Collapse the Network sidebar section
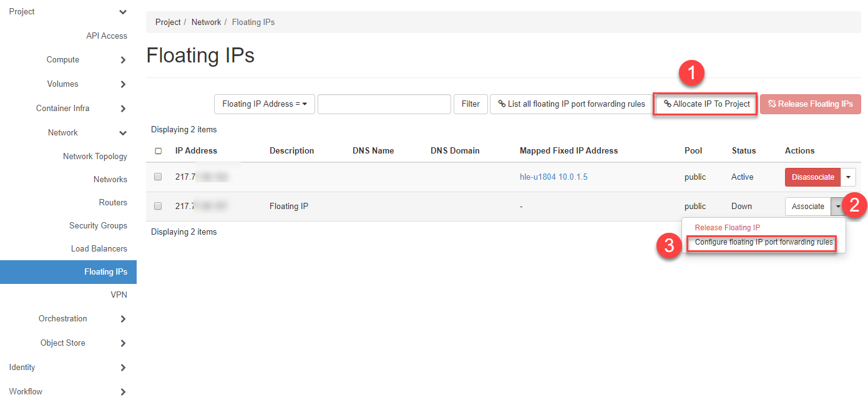The height and width of the screenshot is (405, 868). pyautogui.click(x=123, y=133)
